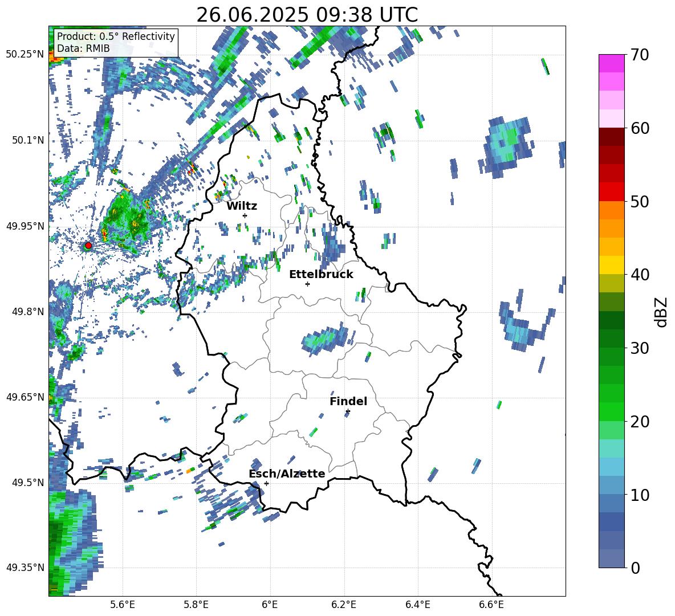This screenshot has width=675, height=616.
Task: Click the 49.65°N latitude label
Action: [25, 397]
